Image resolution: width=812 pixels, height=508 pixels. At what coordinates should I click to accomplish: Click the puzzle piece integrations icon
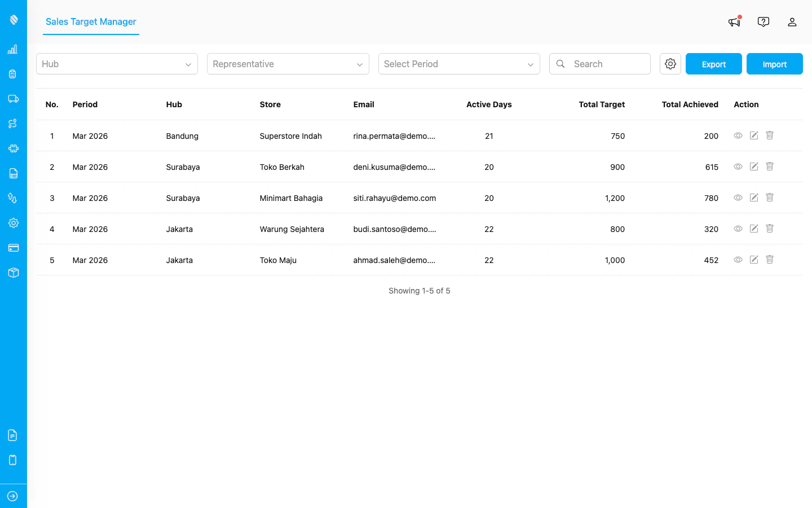(x=13, y=148)
